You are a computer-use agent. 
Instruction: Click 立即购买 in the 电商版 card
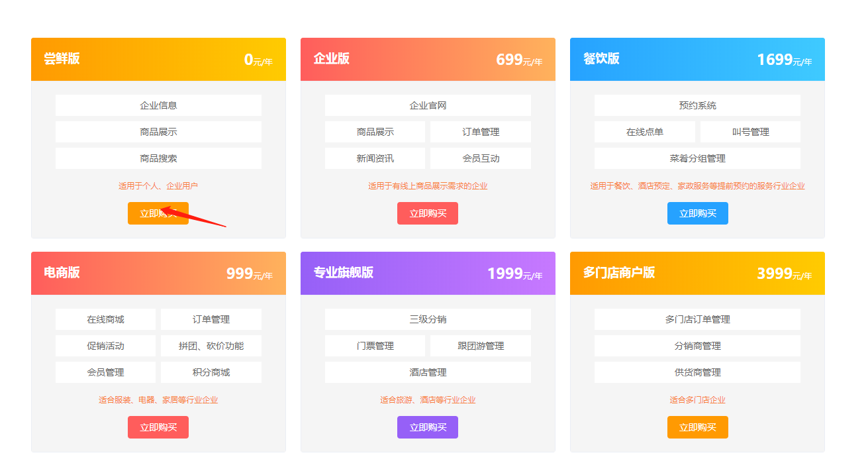click(158, 427)
